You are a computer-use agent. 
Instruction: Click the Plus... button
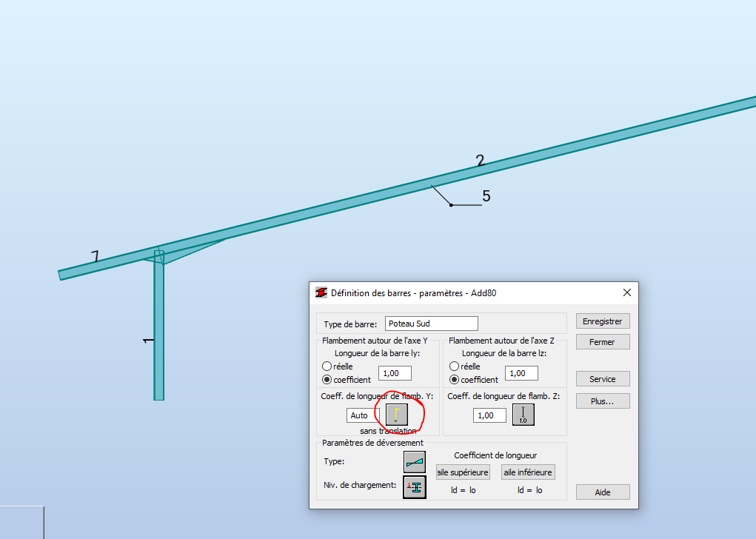[602, 400]
